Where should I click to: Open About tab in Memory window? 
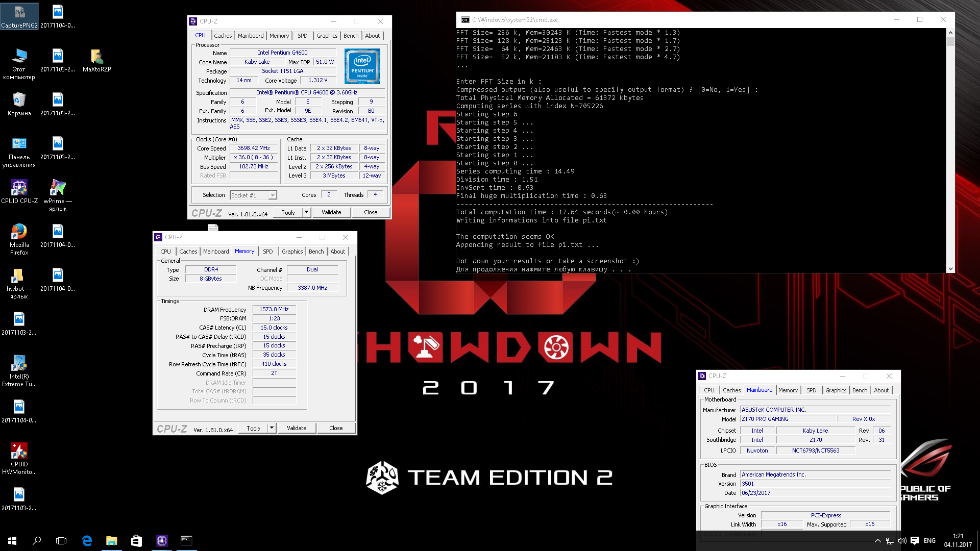click(x=337, y=252)
